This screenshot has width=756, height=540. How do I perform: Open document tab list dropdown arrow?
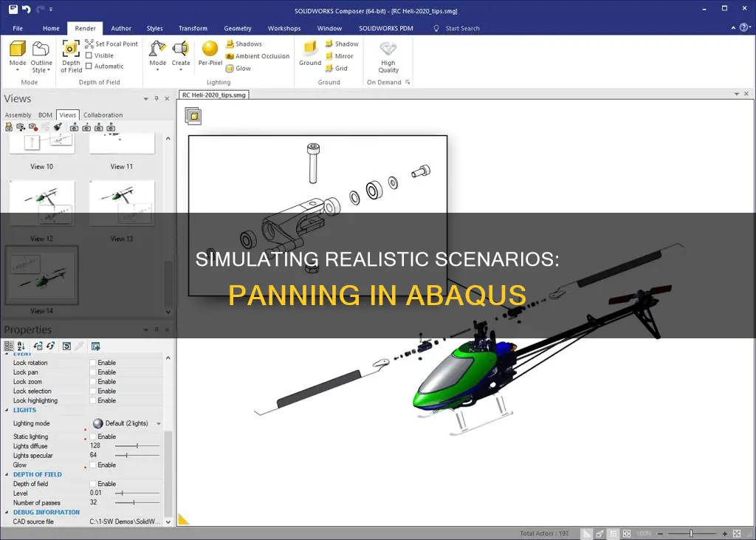point(736,94)
